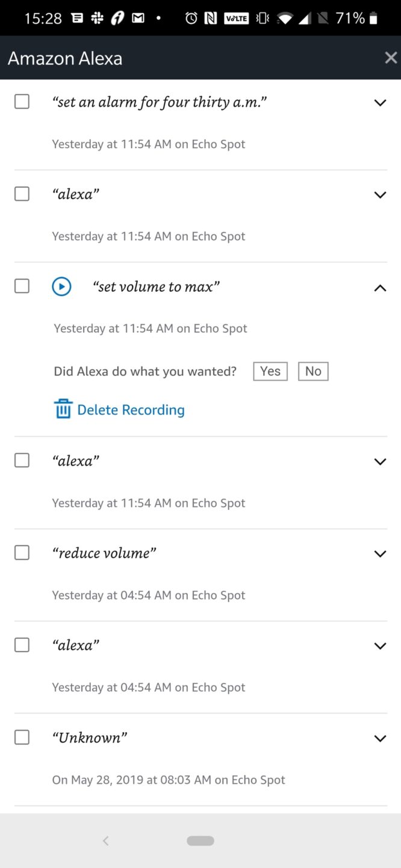Play the "set volume to max" recording

coord(61,286)
